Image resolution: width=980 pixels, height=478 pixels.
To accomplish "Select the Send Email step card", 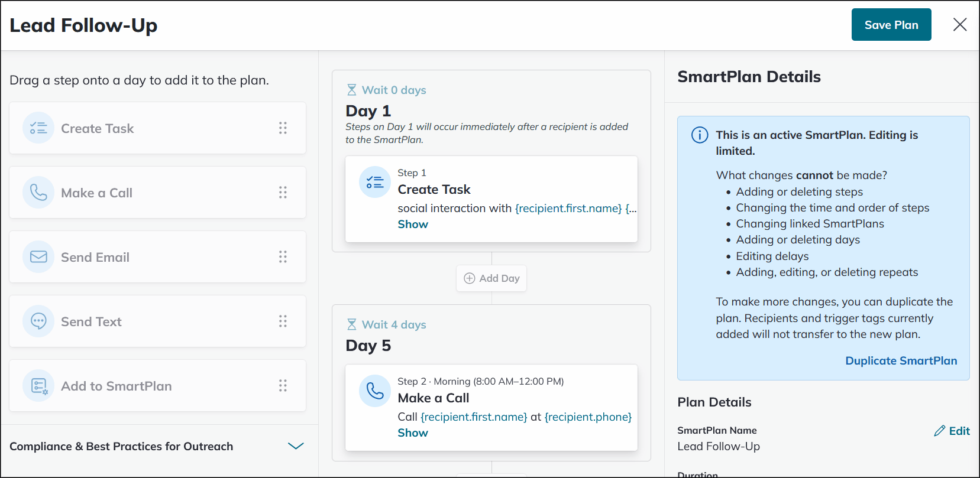I will coord(157,257).
